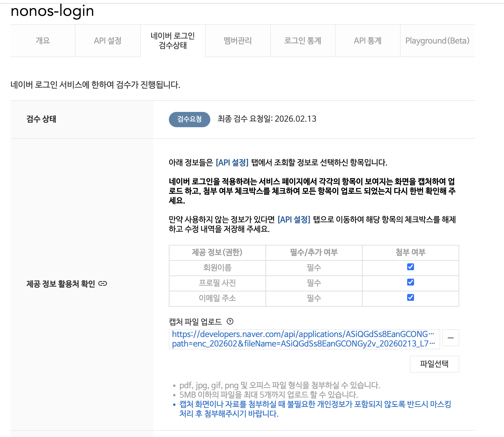Image resolution: width=504 pixels, height=437 pixels.
Task: Open the uploaded capture file URL link
Action: pyautogui.click(x=303, y=339)
